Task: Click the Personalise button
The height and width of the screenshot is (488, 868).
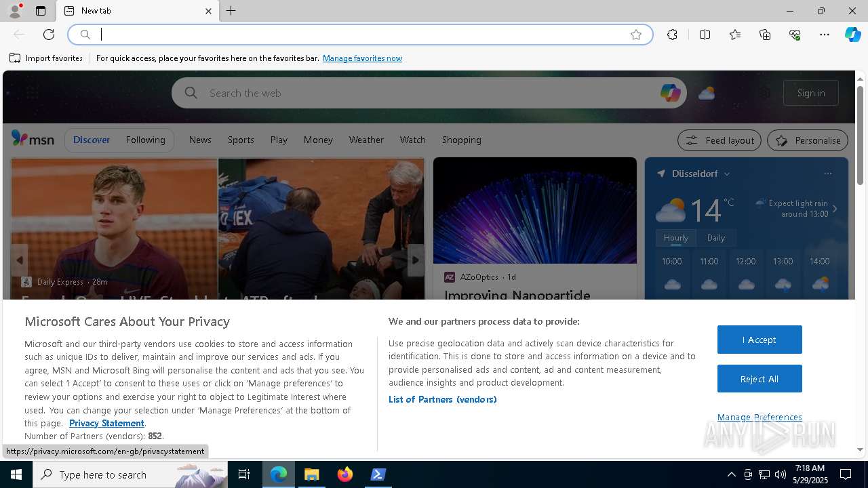Action: [x=808, y=140]
